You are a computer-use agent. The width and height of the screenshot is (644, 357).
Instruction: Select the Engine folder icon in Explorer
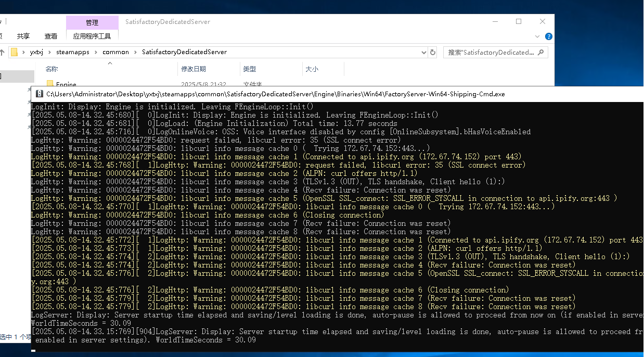pos(50,83)
